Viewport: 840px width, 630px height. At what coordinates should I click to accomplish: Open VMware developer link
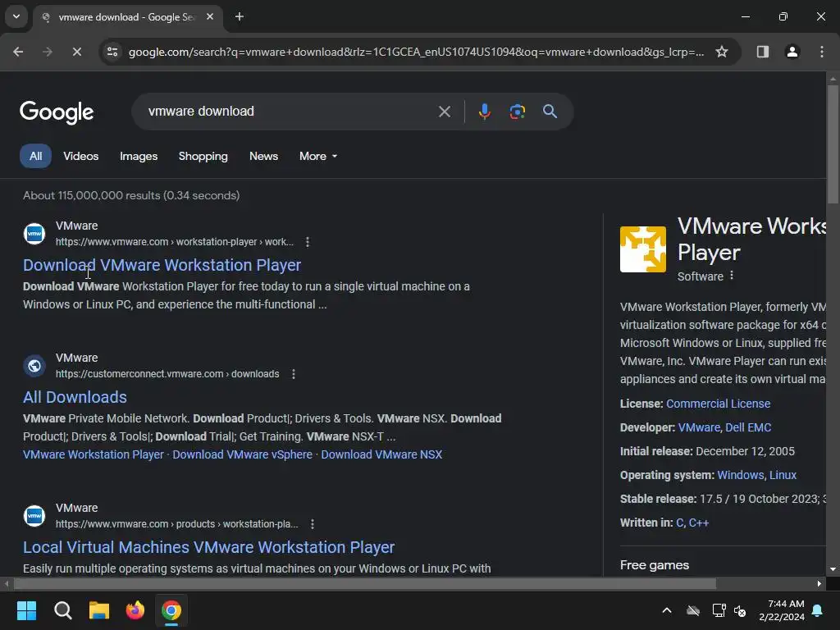pos(699,427)
